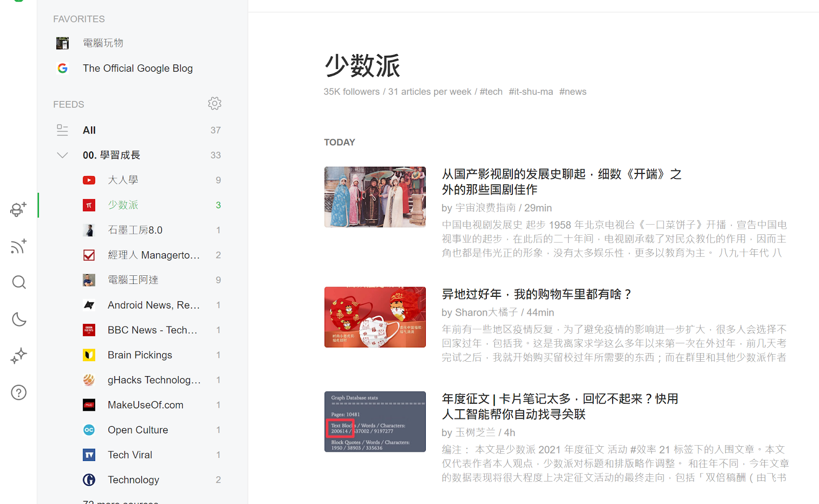This screenshot has height=504, width=819.
Task: Click the #tech topic tag
Action: coord(491,92)
